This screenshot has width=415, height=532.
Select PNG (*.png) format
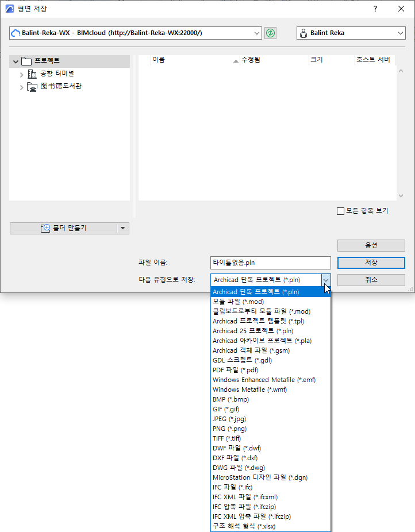tap(271, 429)
